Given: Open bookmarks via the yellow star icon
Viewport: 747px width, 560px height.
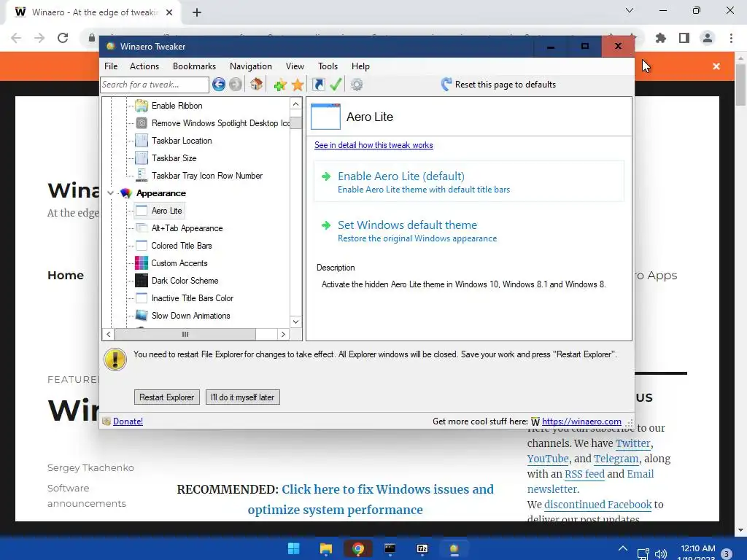Looking at the screenshot, I should click(x=298, y=85).
